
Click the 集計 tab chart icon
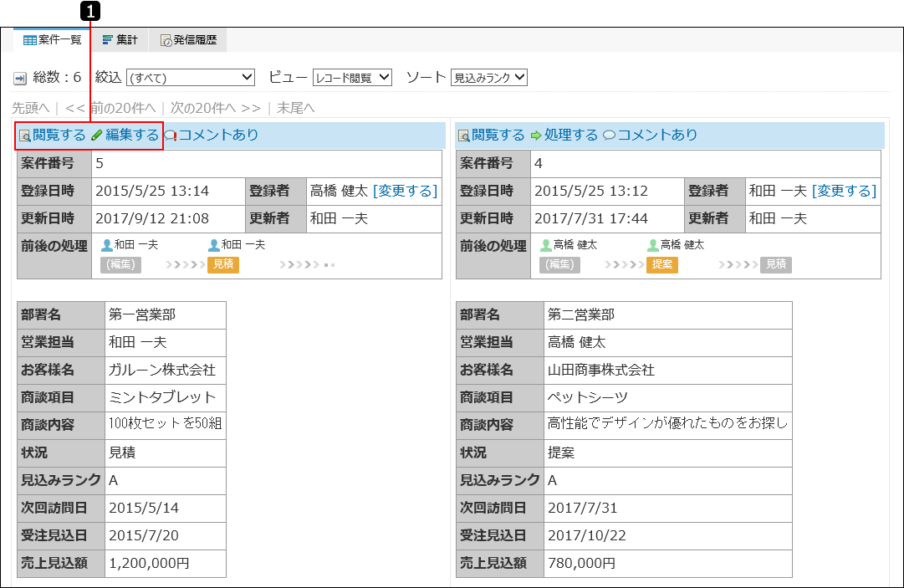click(107, 40)
